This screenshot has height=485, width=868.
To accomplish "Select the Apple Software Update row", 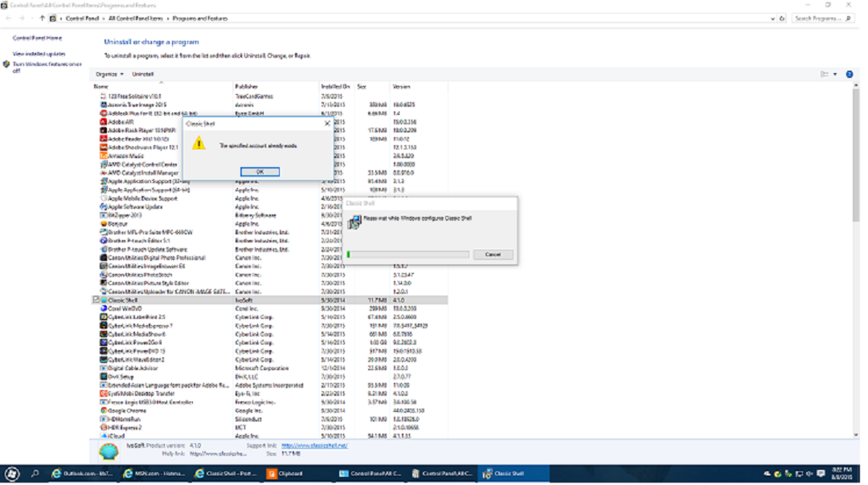I will (x=269, y=207).
